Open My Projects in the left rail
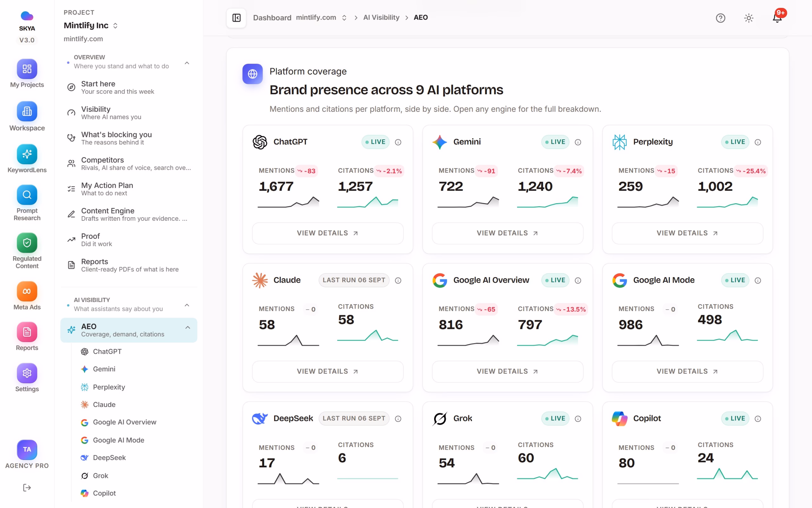 27,74
